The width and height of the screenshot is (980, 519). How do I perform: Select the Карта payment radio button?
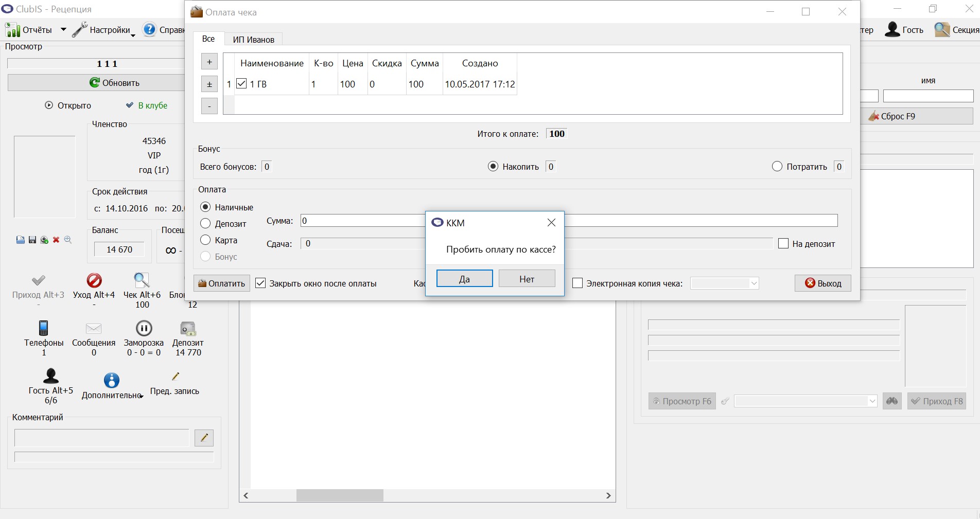(x=205, y=240)
